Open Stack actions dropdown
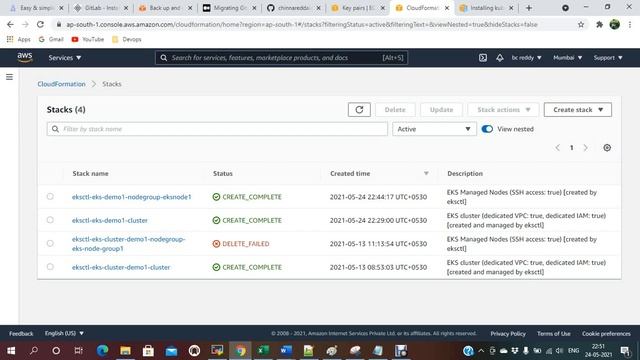 [503, 109]
